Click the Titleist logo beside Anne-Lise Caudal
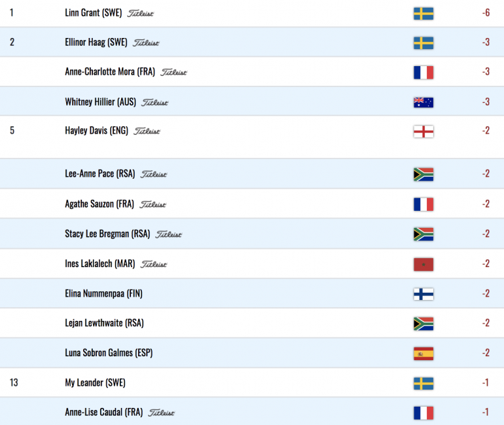Screen dimensions: 504x425 161,413
